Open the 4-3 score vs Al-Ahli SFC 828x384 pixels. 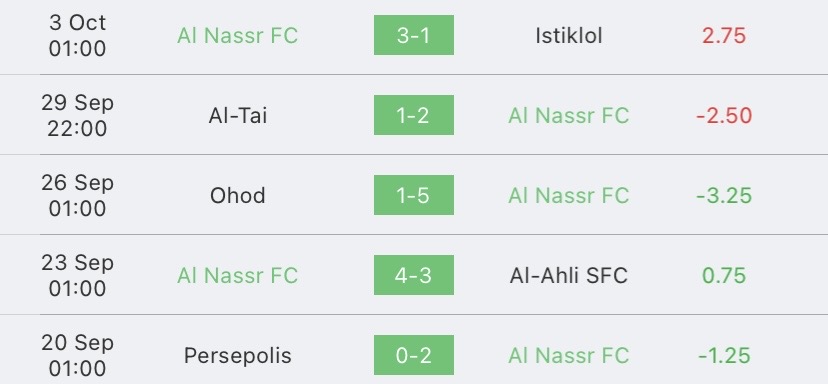coord(413,275)
